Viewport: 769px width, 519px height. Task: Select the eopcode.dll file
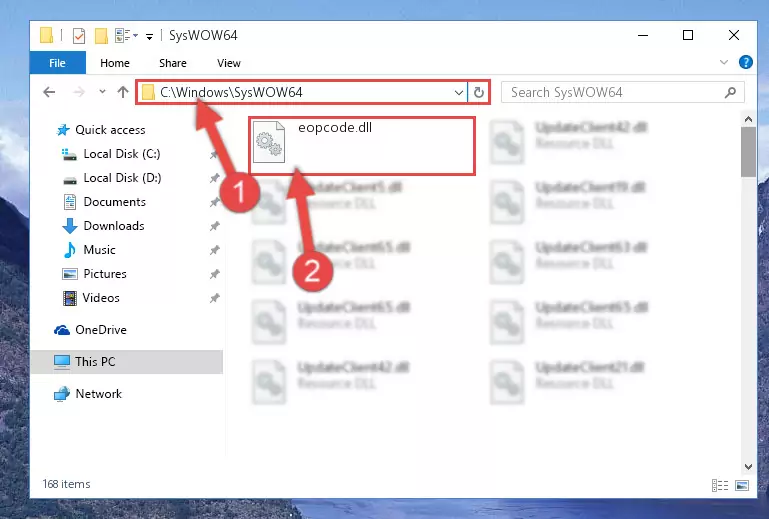click(362, 146)
